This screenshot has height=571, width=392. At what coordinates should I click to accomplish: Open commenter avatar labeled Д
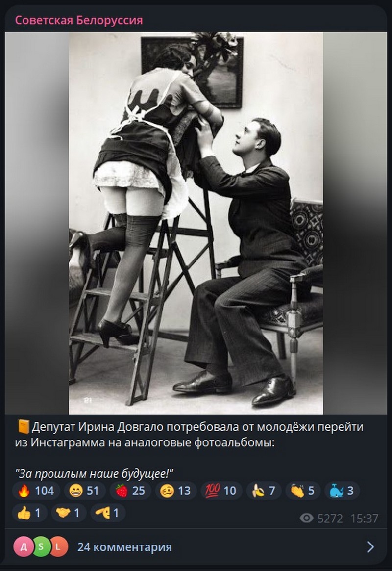click(24, 545)
